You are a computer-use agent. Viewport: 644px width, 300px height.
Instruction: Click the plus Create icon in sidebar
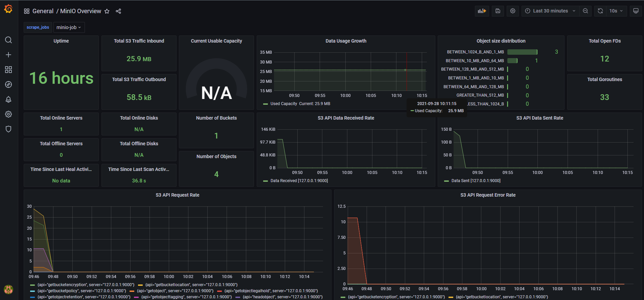point(8,55)
